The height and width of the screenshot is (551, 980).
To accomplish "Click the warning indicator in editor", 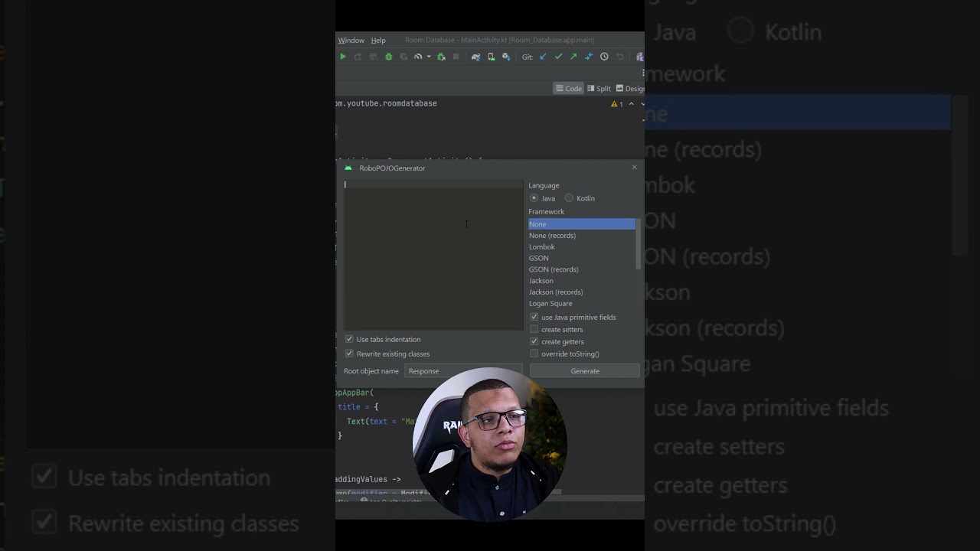I will pyautogui.click(x=617, y=104).
